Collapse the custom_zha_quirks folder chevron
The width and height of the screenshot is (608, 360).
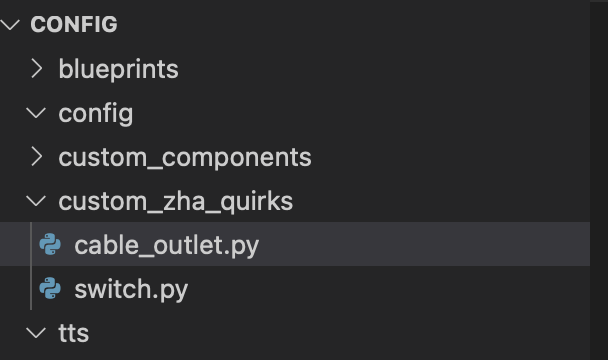point(36,201)
